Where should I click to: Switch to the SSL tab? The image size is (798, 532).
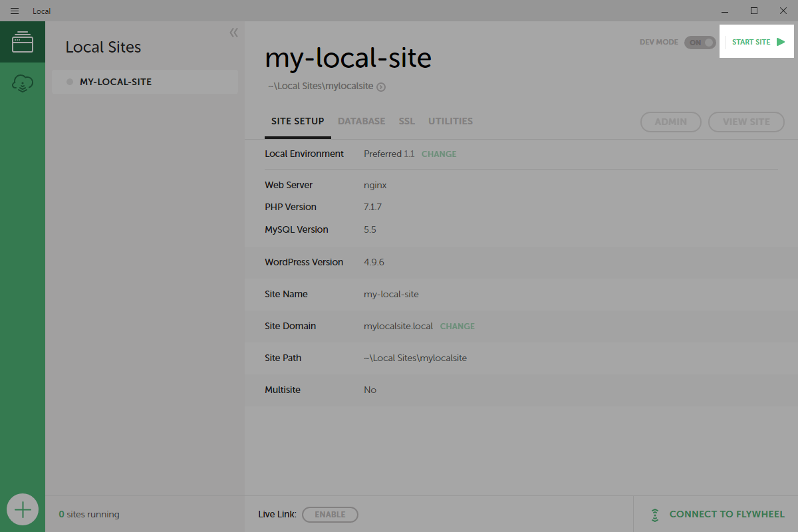(x=407, y=121)
